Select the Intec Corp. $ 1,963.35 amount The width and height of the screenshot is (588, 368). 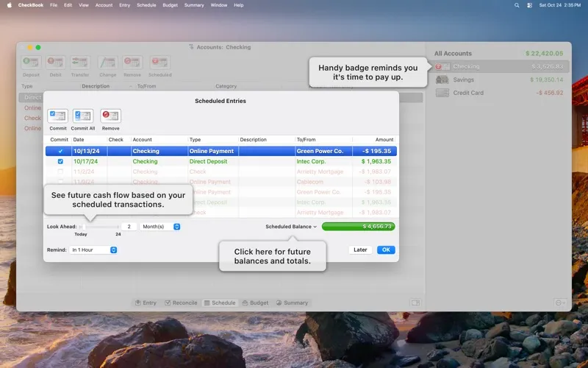(x=376, y=161)
